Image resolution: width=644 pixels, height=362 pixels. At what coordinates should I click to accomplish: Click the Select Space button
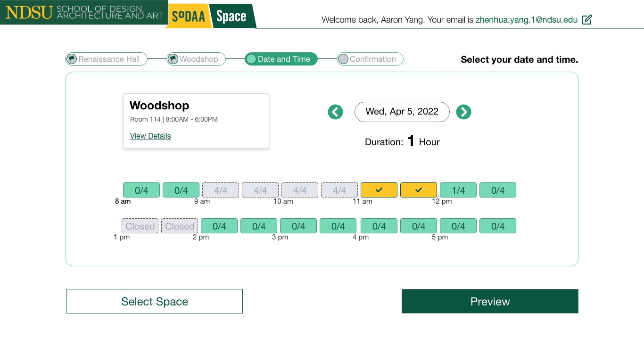[154, 301]
